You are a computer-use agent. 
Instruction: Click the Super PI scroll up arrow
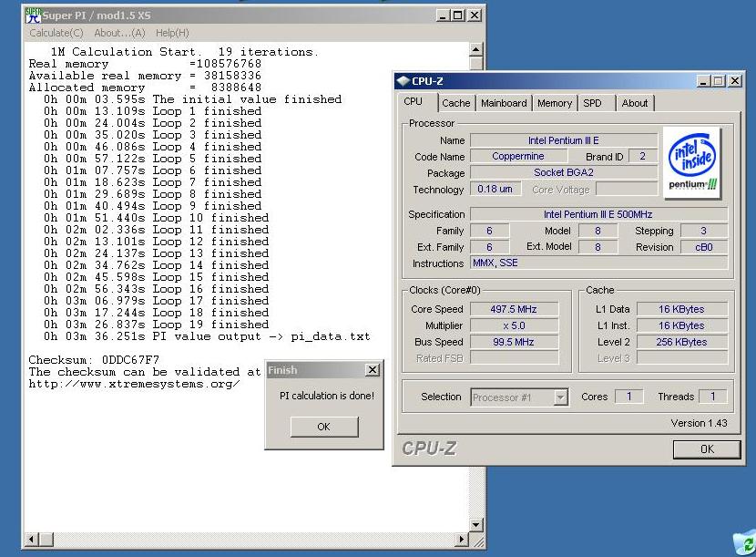coord(475,50)
